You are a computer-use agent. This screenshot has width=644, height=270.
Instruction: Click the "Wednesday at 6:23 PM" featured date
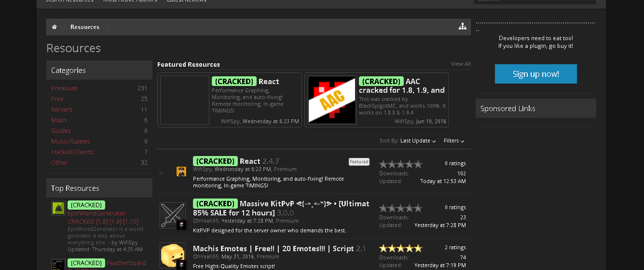[x=271, y=121]
